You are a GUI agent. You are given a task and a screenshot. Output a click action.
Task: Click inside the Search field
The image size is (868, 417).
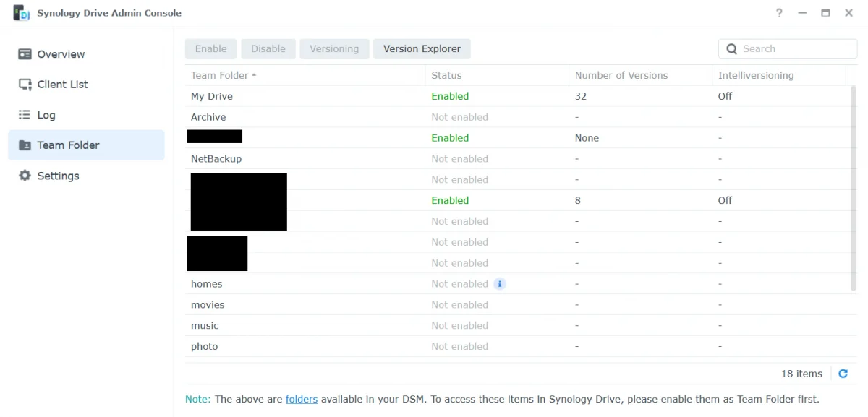click(788, 48)
